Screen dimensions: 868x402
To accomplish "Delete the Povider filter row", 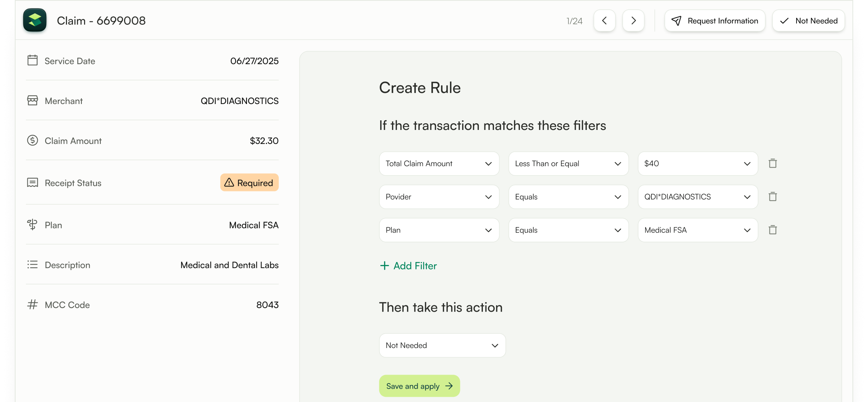I will click(x=772, y=197).
